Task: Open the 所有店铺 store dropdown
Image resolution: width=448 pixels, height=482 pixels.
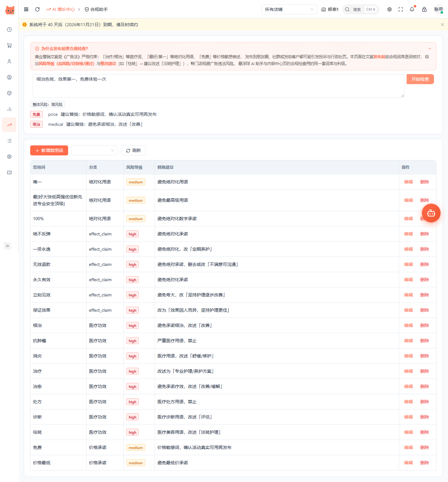Action: pyautogui.click(x=289, y=9)
